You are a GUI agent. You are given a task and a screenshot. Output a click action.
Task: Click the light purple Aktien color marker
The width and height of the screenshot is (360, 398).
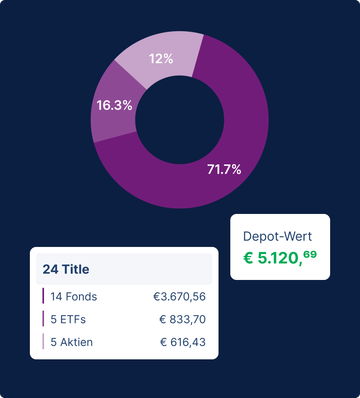tap(43, 341)
